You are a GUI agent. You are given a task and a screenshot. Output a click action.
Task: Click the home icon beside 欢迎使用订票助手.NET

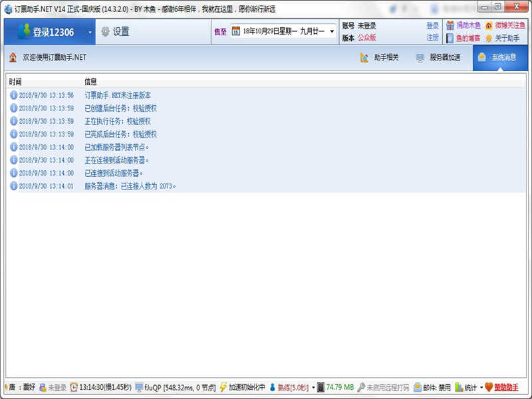click(x=13, y=58)
